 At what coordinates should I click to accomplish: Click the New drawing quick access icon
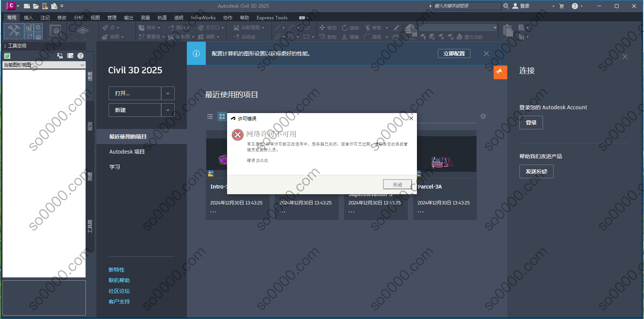click(x=27, y=6)
